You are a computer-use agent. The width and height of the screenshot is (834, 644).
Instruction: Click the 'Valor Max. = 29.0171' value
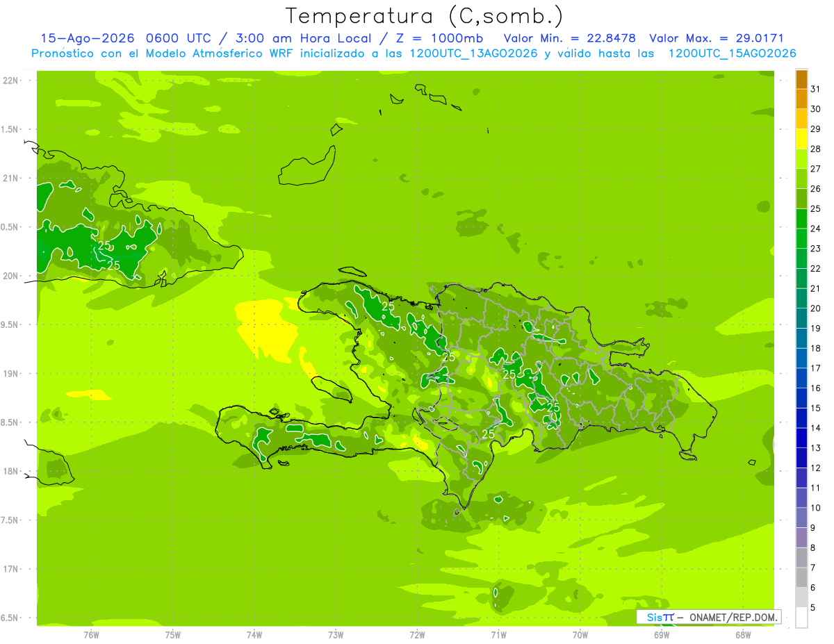[717, 39]
